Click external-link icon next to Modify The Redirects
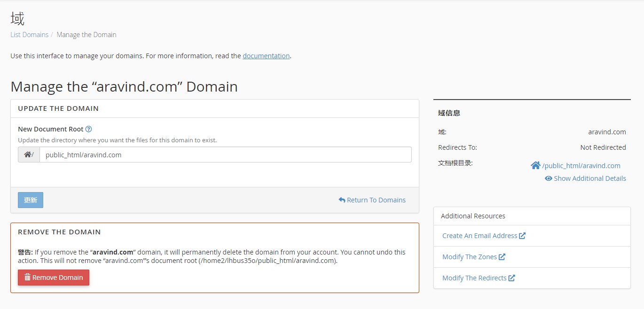The height and width of the screenshot is (309, 644). 512,278
